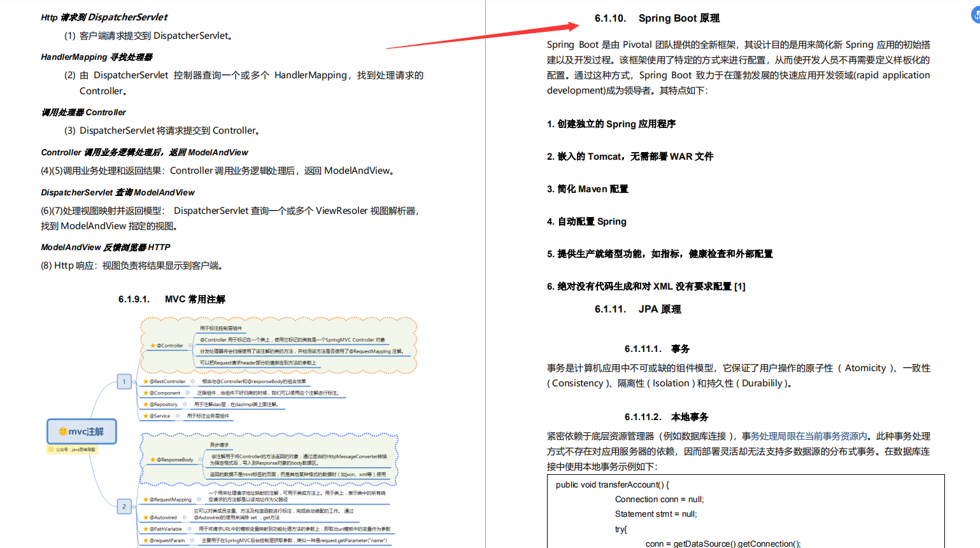Image resolution: width=980 pixels, height=548 pixels.
Task: Click the heading DispatcherServlet 查询 ModelAndView
Action: [x=118, y=193]
